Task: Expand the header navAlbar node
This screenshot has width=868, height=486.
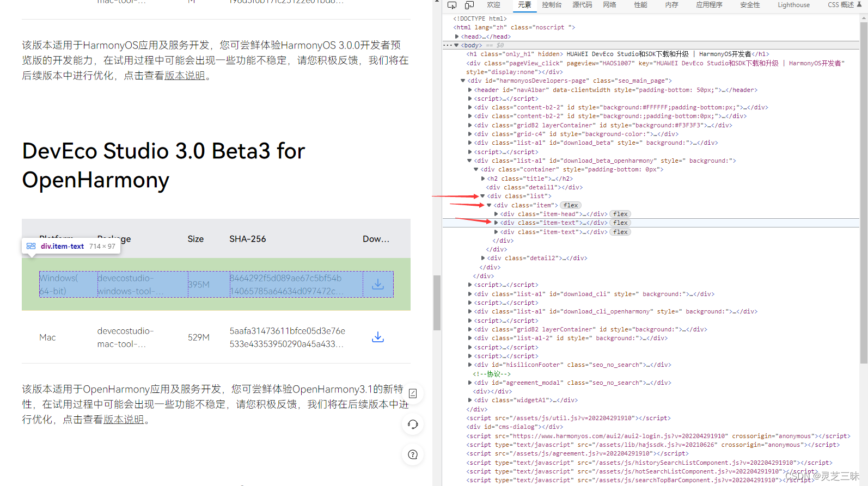Action: (x=469, y=90)
